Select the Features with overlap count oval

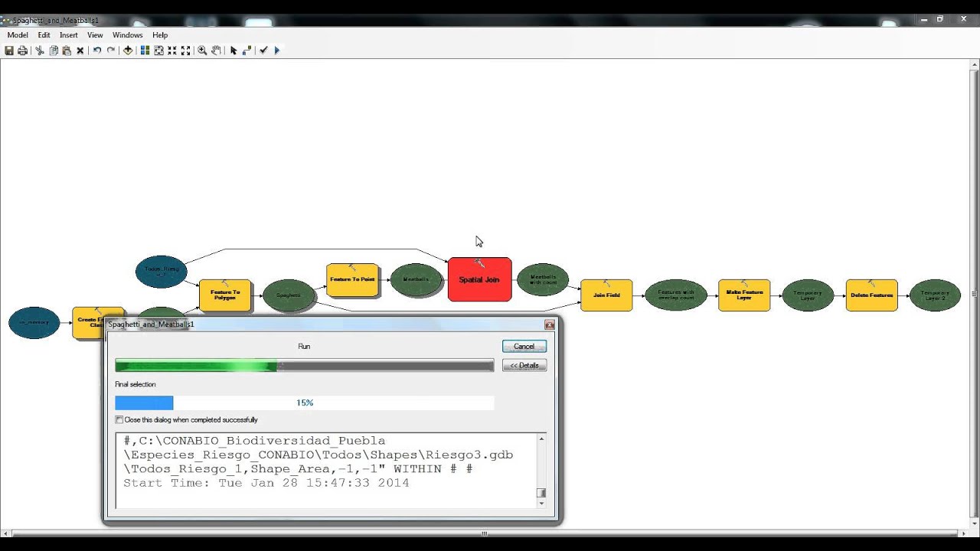[x=676, y=295]
